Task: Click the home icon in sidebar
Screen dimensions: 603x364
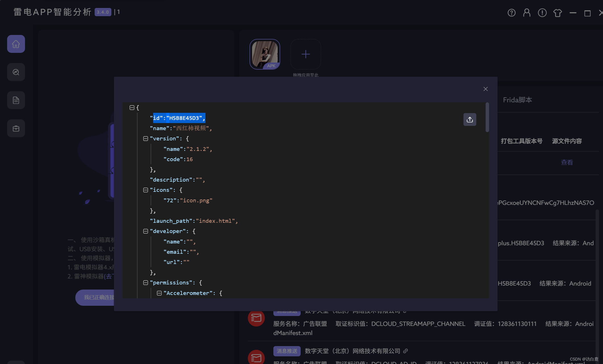Action: click(16, 44)
